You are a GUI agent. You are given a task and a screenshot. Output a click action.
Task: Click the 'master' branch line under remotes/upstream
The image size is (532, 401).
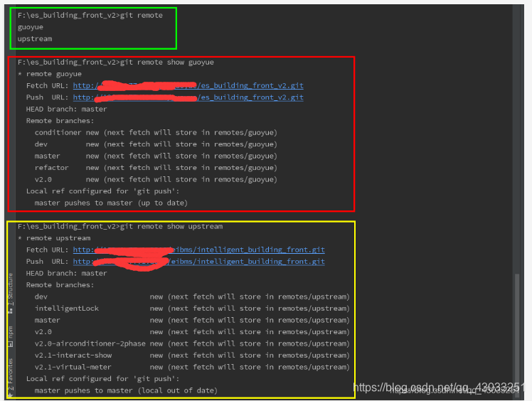tap(192, 320)
